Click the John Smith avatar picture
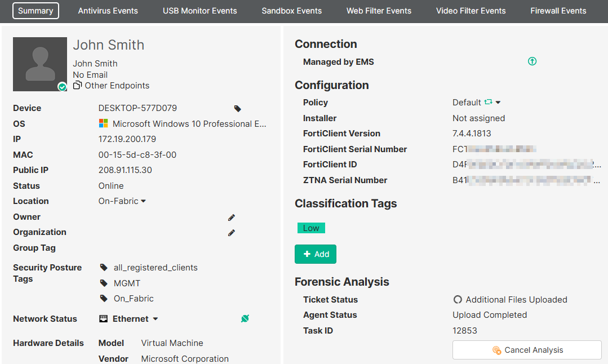608x364 pixels. click(x=40, y=64)
